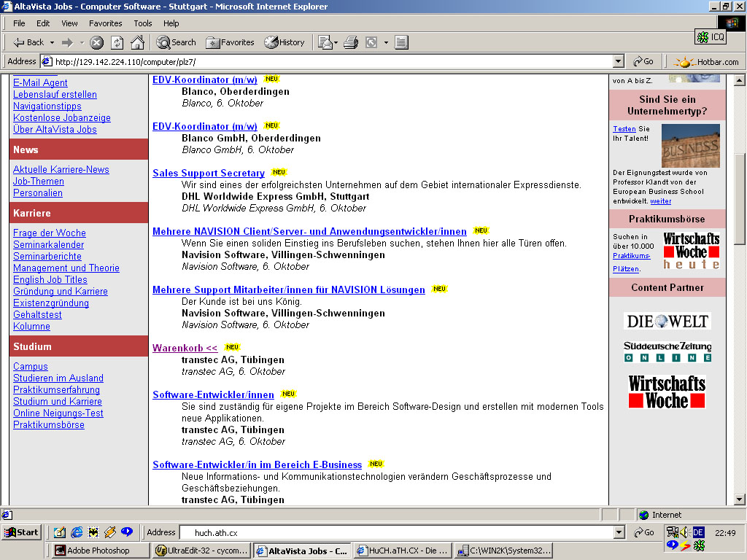Click the ICQ flower tray icon
This screenshot has width=747, height=560.
pos(699,545)
